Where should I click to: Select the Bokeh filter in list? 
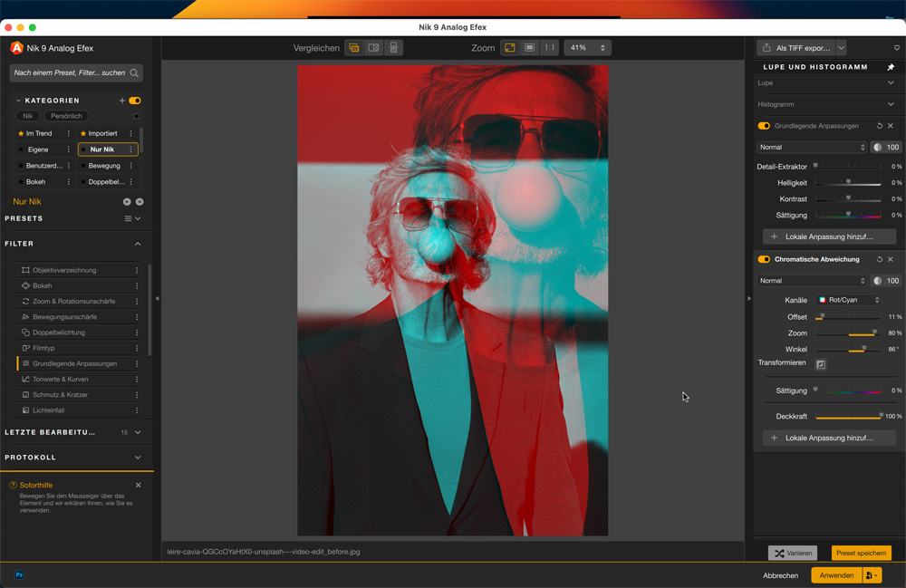click(43, 285)
